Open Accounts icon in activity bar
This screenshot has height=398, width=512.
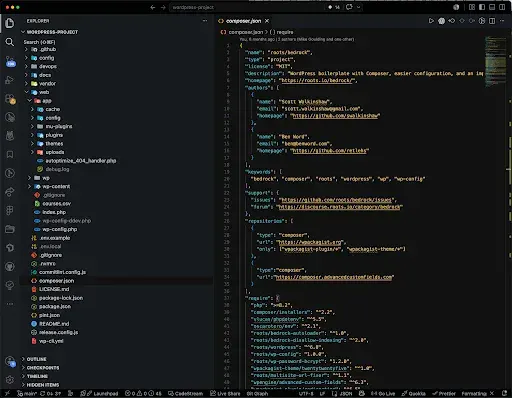(x=10, y=362)
